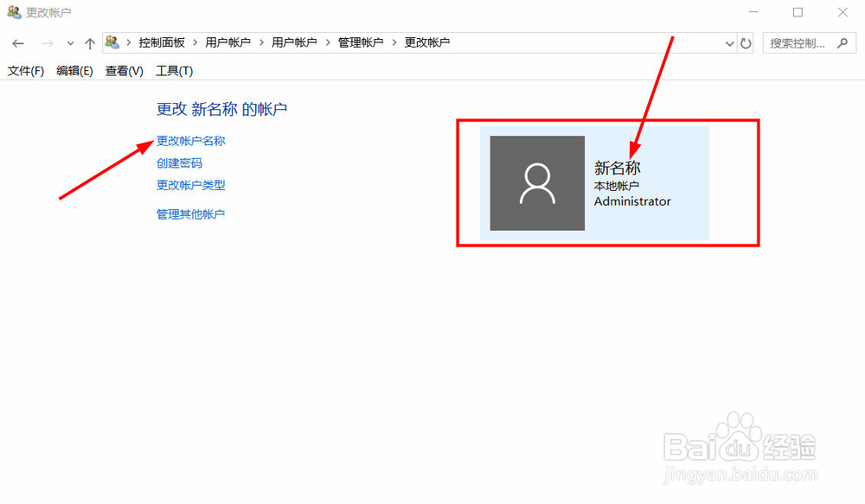Click the 创建密码 link
The height and width of the screenshot is (504, 865).
click(179, 163)
